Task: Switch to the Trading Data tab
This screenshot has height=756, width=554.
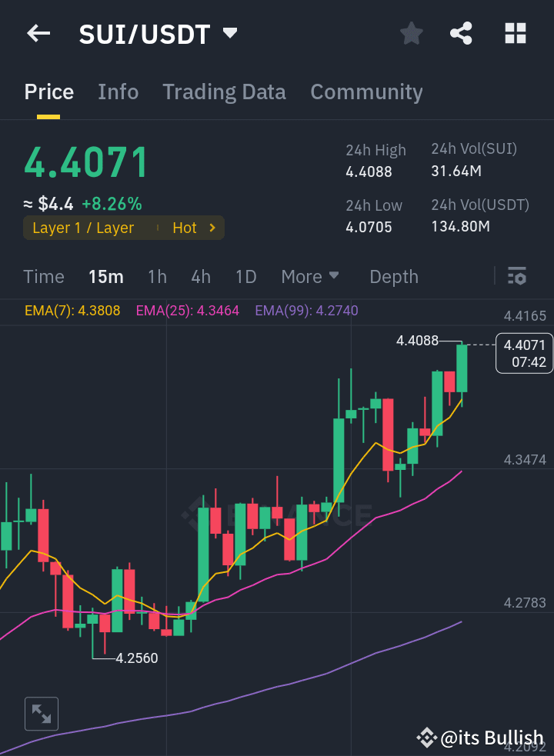Action: coord(224,92)
